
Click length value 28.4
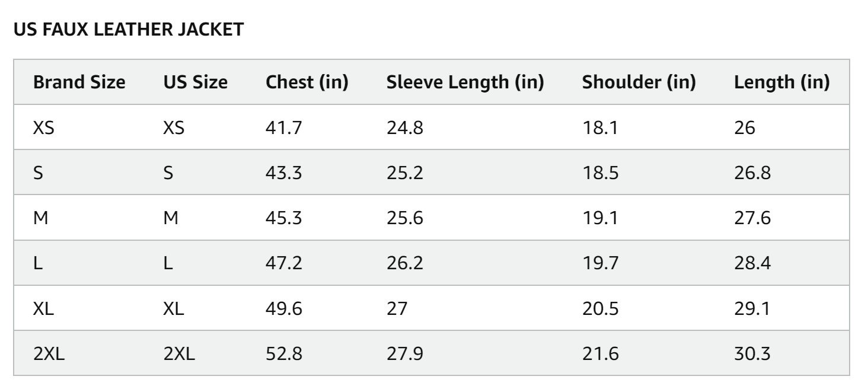coord(752,263)
